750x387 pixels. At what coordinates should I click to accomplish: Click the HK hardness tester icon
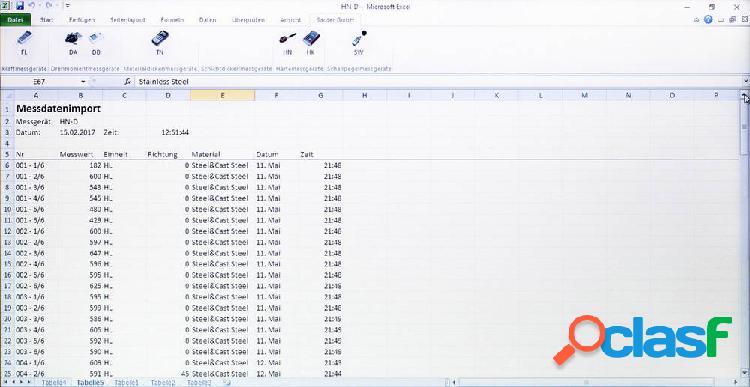(x=311, y=39)
